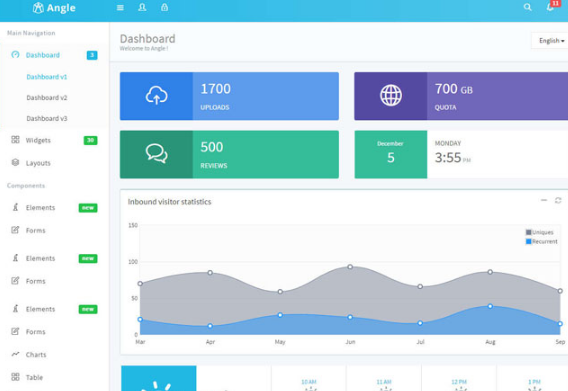Select Dashboard v2 in the sidebar

point(47,98)
